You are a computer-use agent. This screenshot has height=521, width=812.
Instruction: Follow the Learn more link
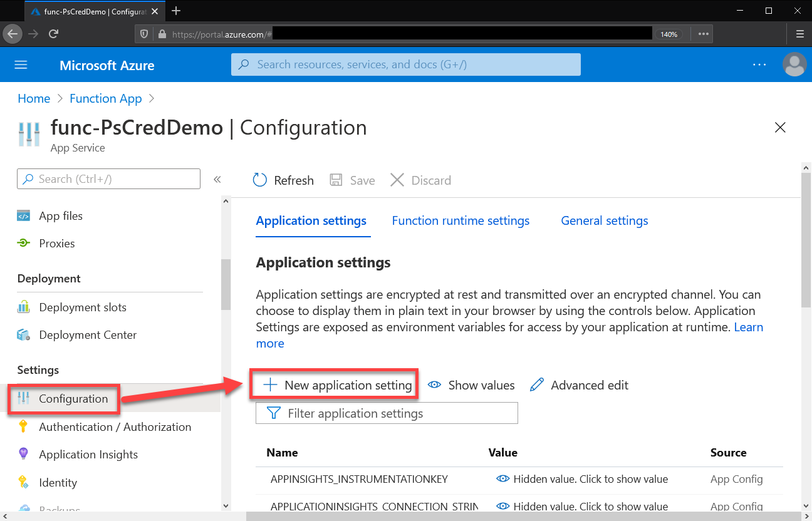510,335
